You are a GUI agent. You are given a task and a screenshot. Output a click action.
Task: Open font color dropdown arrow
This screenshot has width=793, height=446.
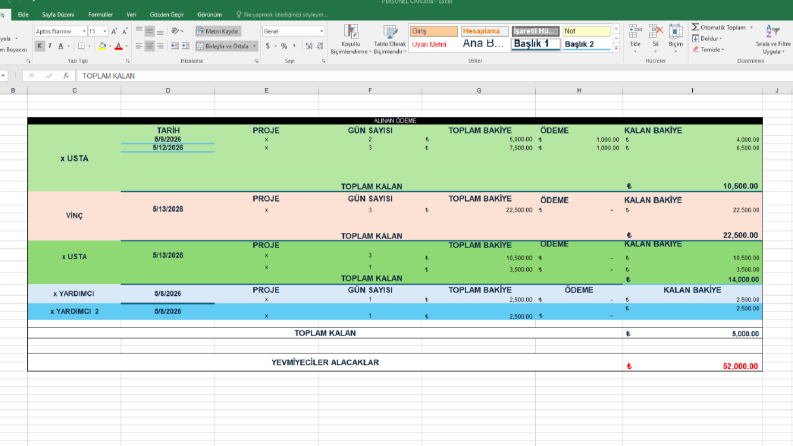coord(126,47)
